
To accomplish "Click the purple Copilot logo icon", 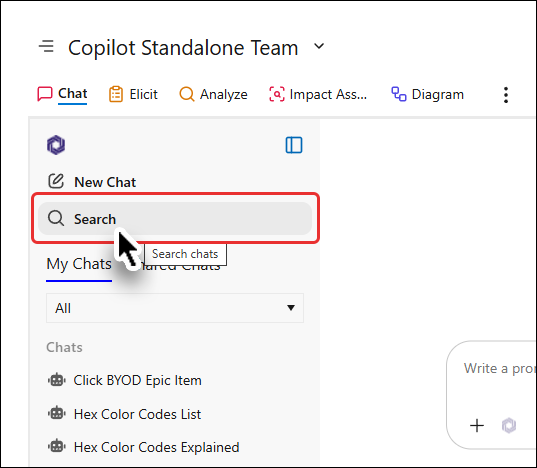I will pos(56,145).
